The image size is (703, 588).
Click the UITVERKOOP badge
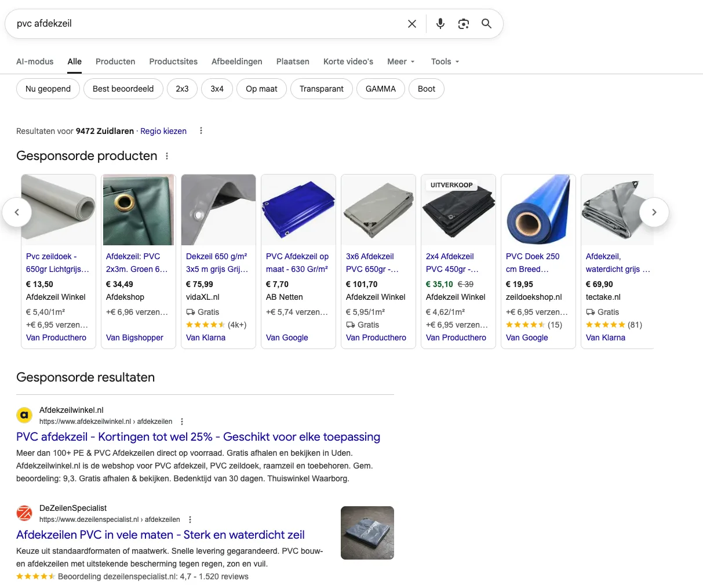pyautogui.click(x=451, y=185)
